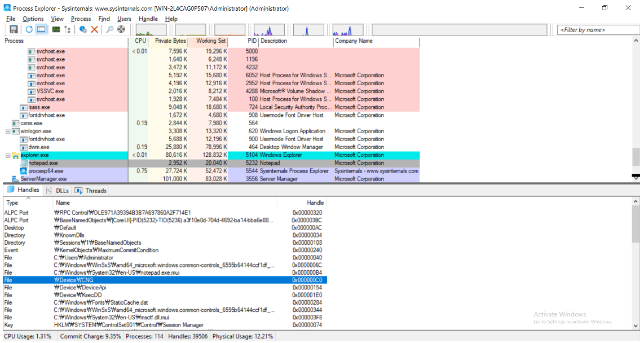Click the dwm.exe process icon
Screen dimensions: 644x343
24,147
